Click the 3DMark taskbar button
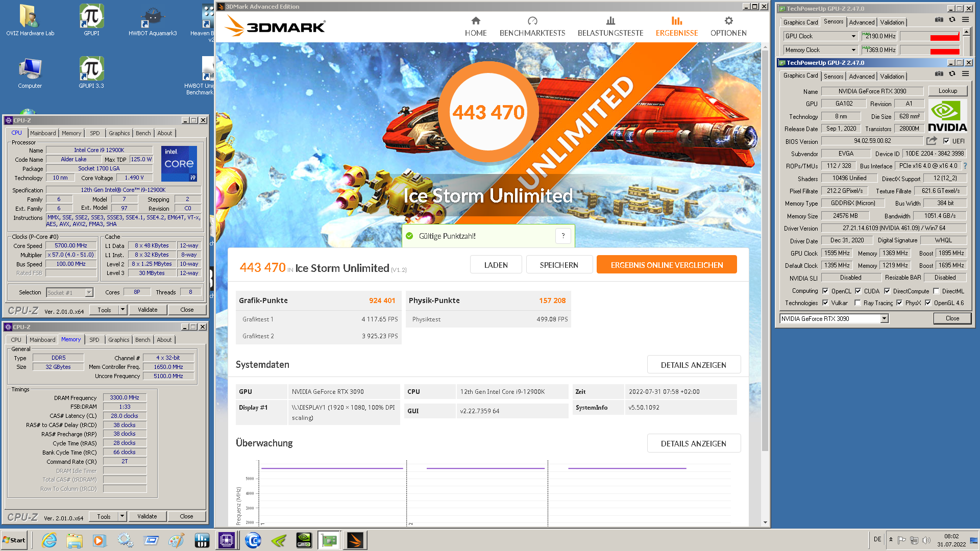The height and width of the screenshot is (551, 980). 355,540
